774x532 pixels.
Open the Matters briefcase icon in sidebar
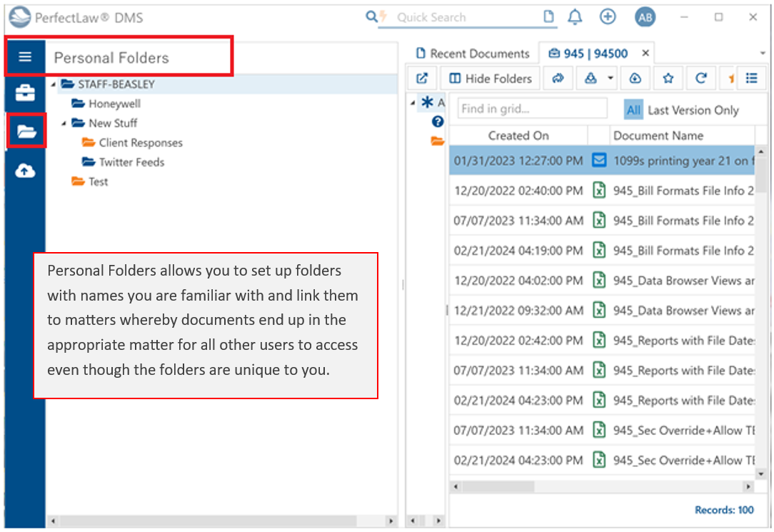(25, 93)
